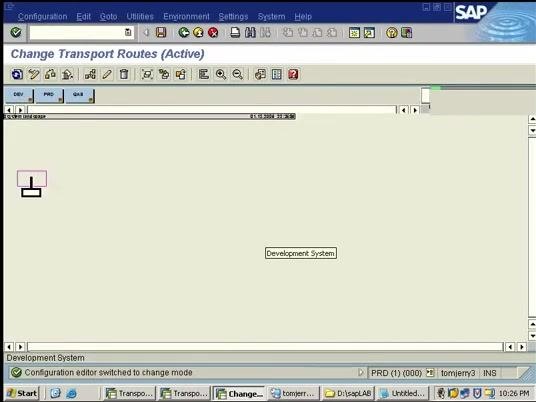536x402 pixels.
Task: Open the Edit menu
Action: (83, 16)
